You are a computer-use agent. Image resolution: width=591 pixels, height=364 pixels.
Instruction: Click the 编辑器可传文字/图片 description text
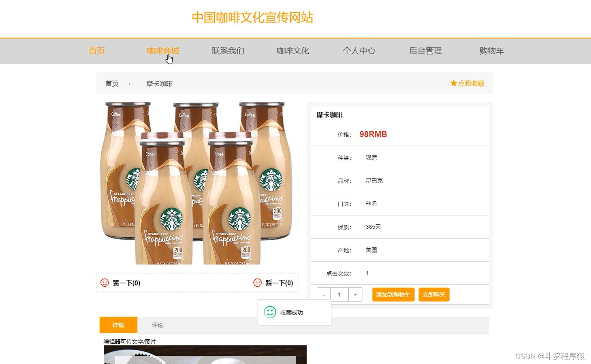click(130, 341)
